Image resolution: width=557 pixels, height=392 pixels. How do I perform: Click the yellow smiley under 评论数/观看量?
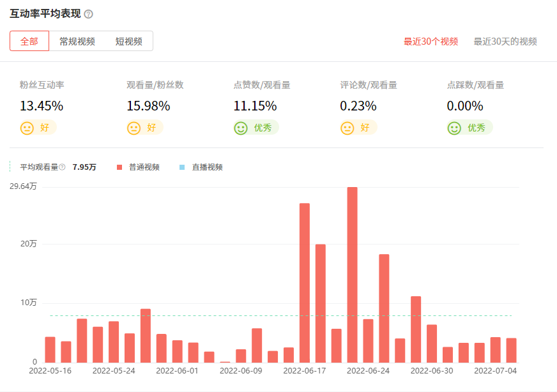(x=348, y=127)
